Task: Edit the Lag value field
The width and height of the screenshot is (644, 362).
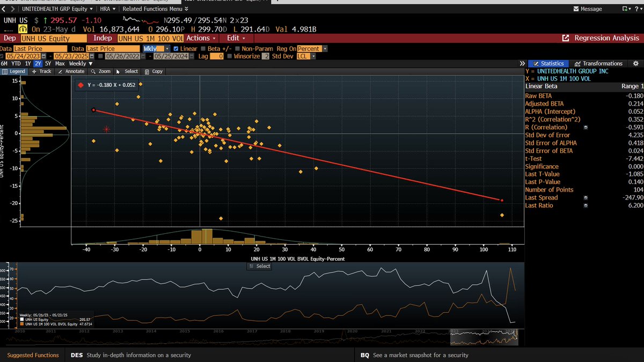Action: tap(217, 56)
